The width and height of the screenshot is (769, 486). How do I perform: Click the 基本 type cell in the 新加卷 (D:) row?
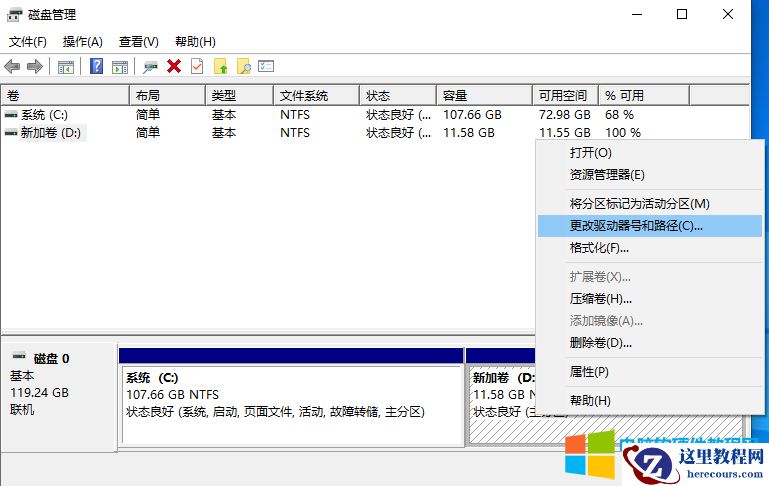click(224, 132)
